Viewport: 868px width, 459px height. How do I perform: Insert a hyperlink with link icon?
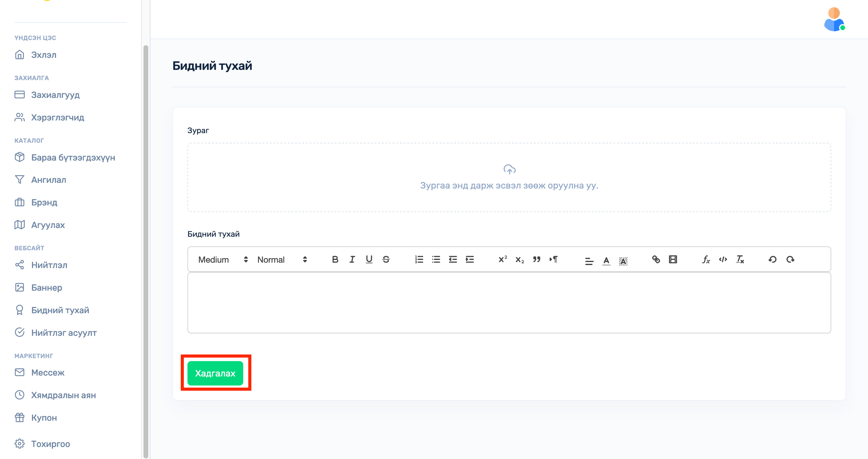pos(656,259)
